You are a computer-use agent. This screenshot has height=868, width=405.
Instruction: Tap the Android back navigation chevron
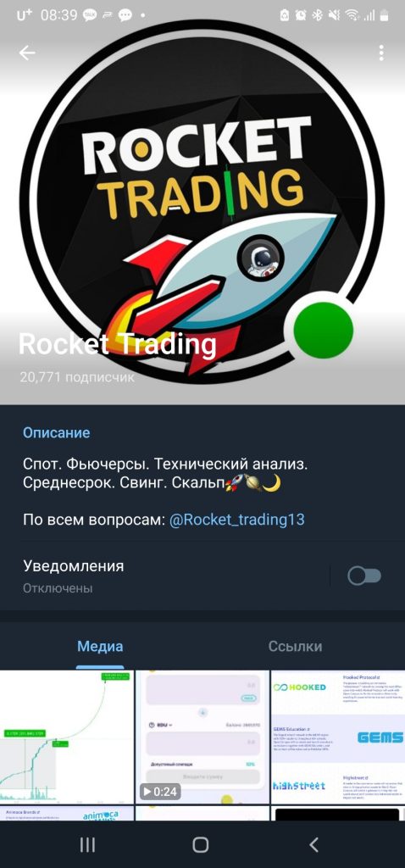pos(313,844)
